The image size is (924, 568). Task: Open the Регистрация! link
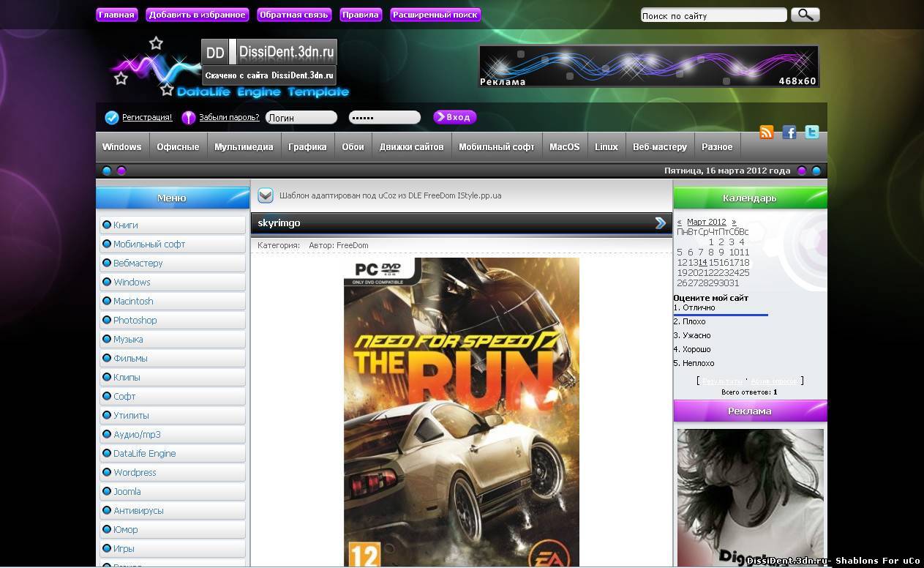pyautogui.click(x=147, y=117)
